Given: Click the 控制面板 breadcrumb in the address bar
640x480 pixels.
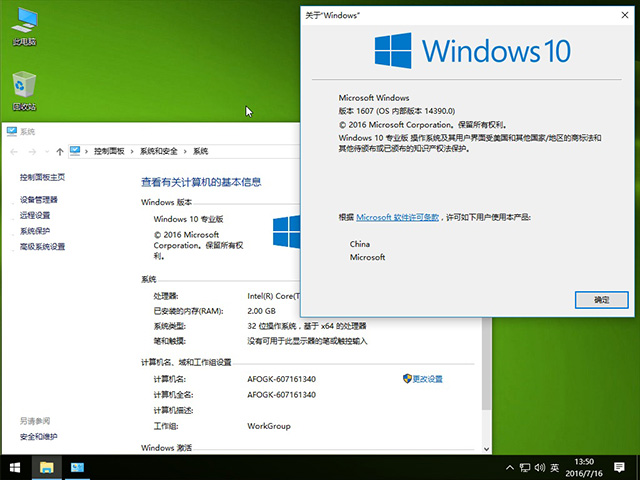Looking at the screenshot, I should tap(108, 151).
